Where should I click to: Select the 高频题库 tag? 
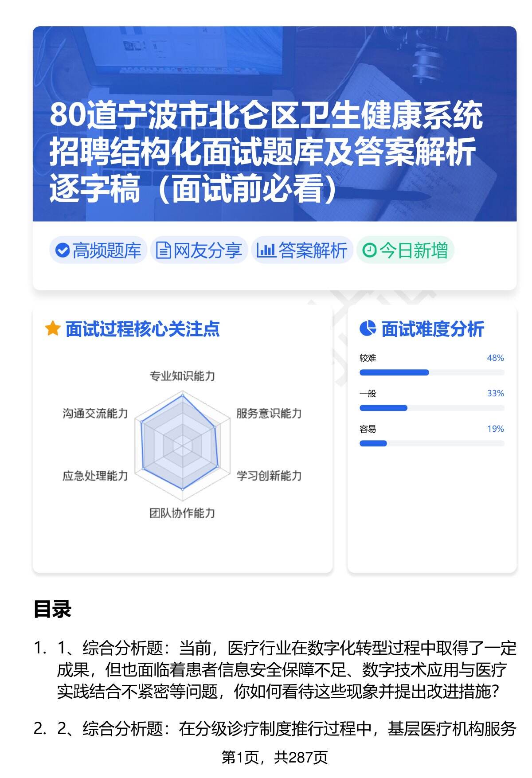coord(98,250)
